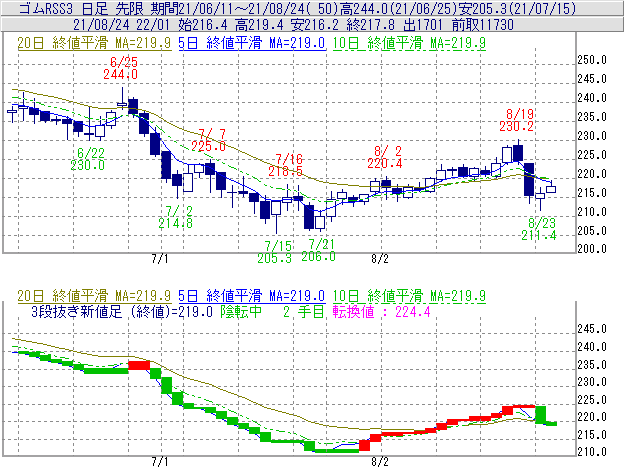The width and height of the screenshot is (624, 475).
Task: Select the 期間21/06/11～21/08/24 period text
Action: click(x=243, y=8)
